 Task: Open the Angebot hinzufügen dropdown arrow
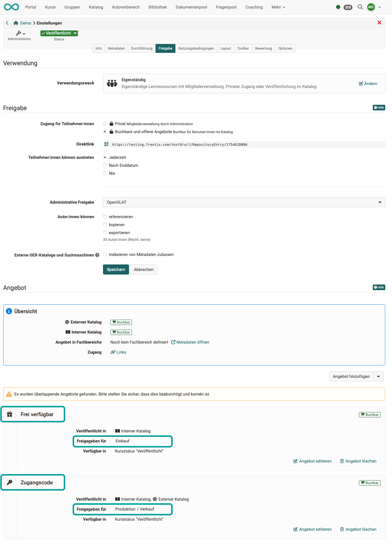pos(378,377)
